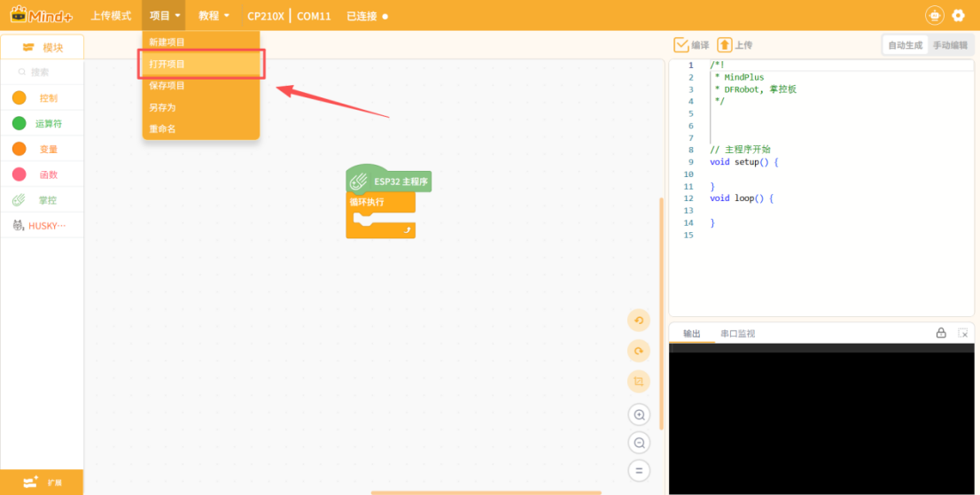This screenshot has height=495, width=980.
Task: Collapse the 项目 dropdown menu
Action: point(165,16)
